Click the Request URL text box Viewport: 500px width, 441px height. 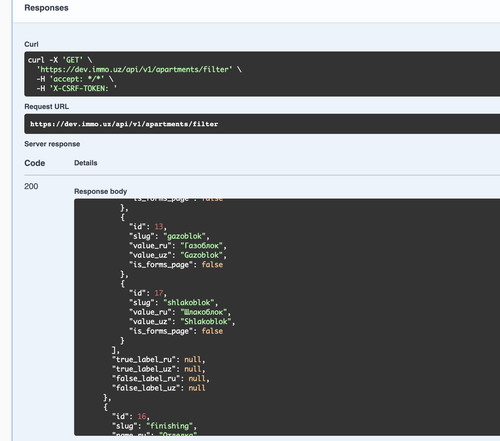[262, 124]
